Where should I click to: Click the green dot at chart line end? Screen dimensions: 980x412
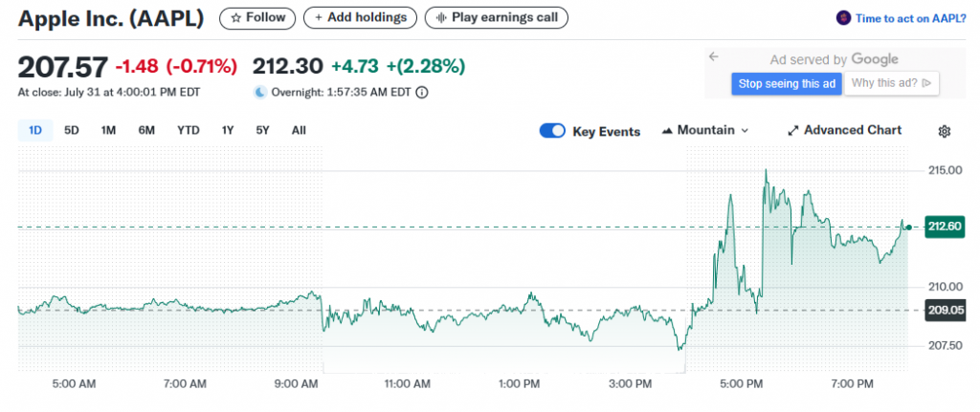coord(909,228)
